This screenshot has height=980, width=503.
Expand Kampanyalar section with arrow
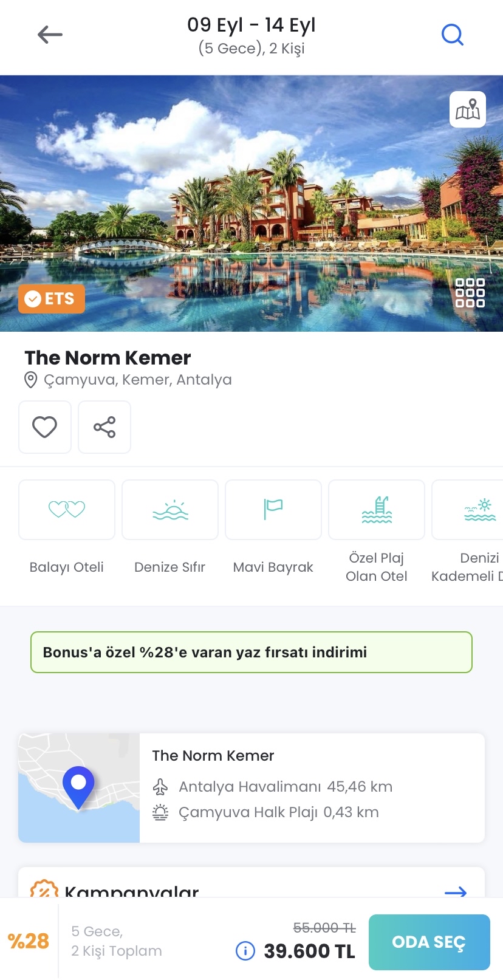456,892
